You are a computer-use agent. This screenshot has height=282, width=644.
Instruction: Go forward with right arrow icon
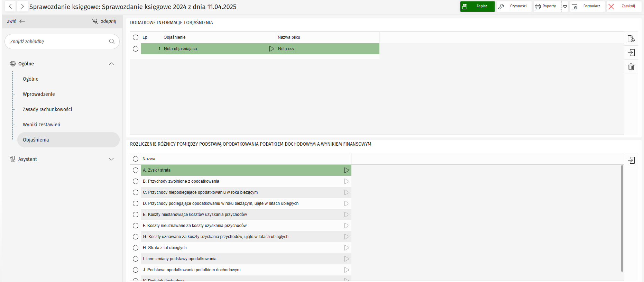point(22,7)
